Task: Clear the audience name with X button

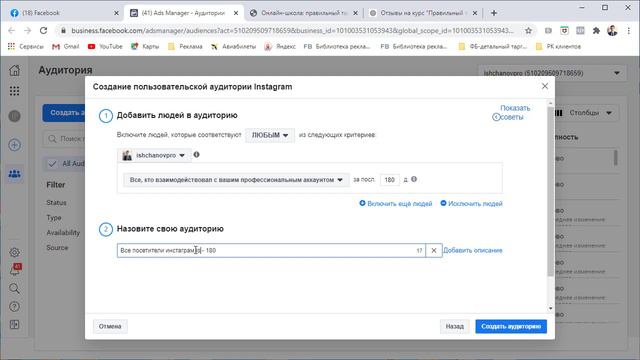Action: coord(434,251)
